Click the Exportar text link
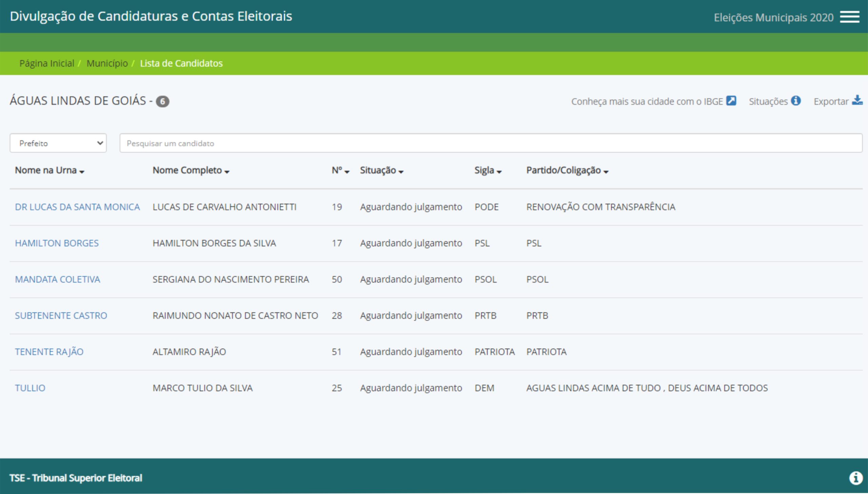Viewport: 868px width, 494px height. pyautogui.click(x=831, y=101)
